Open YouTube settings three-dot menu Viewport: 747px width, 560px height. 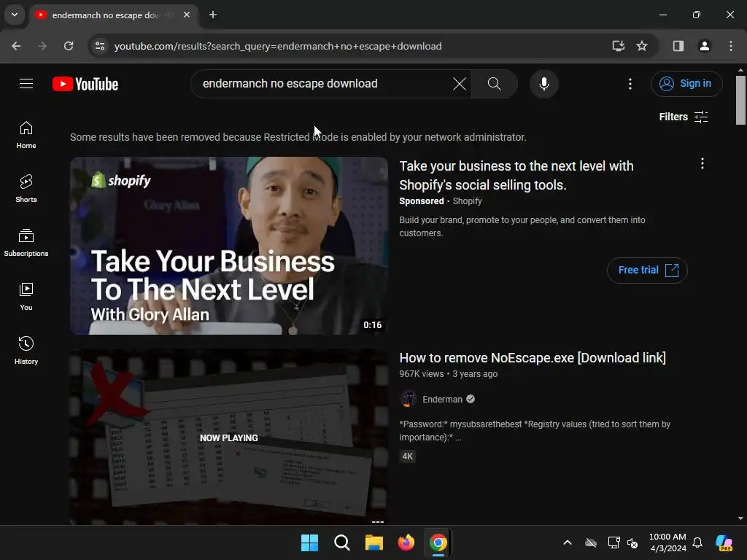pyautogui.click(x=630, y=84)
